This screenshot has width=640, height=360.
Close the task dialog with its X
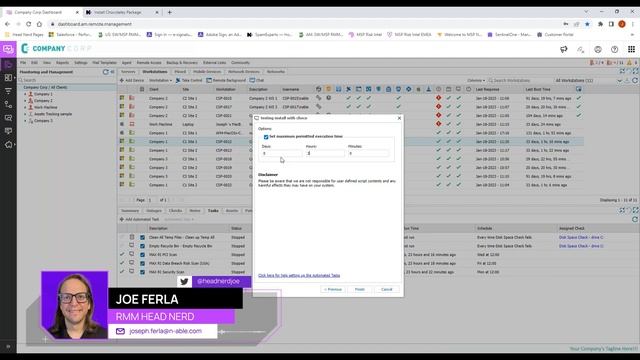tap(399, 118)
